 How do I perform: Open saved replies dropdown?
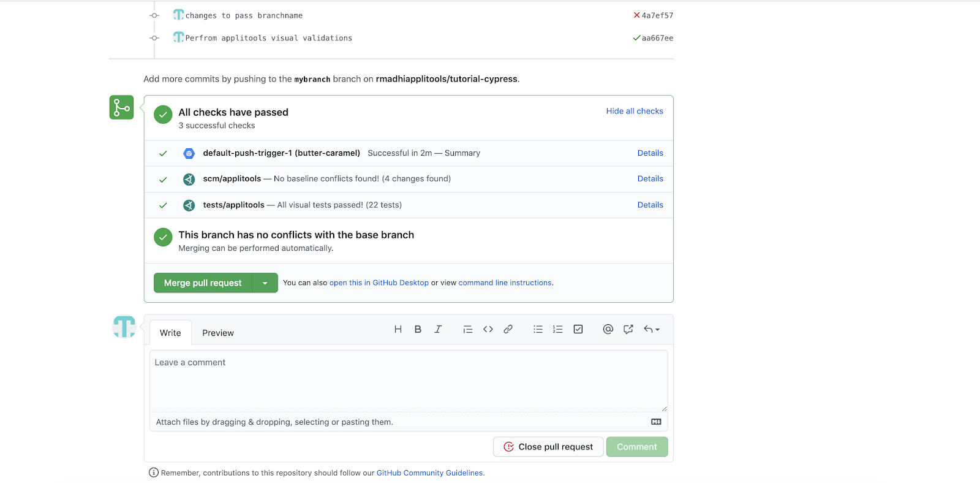pos(651,329)
